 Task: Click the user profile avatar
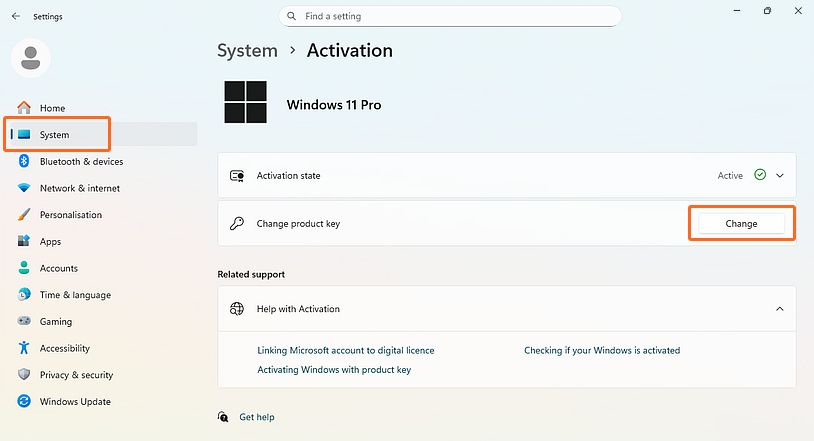click(x=30, y=58)
